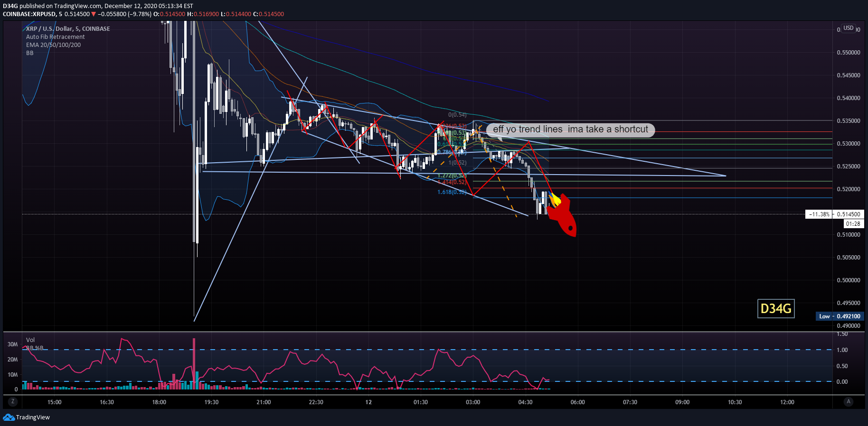Click the 10:30 time axis label

[x=735, y=402]
